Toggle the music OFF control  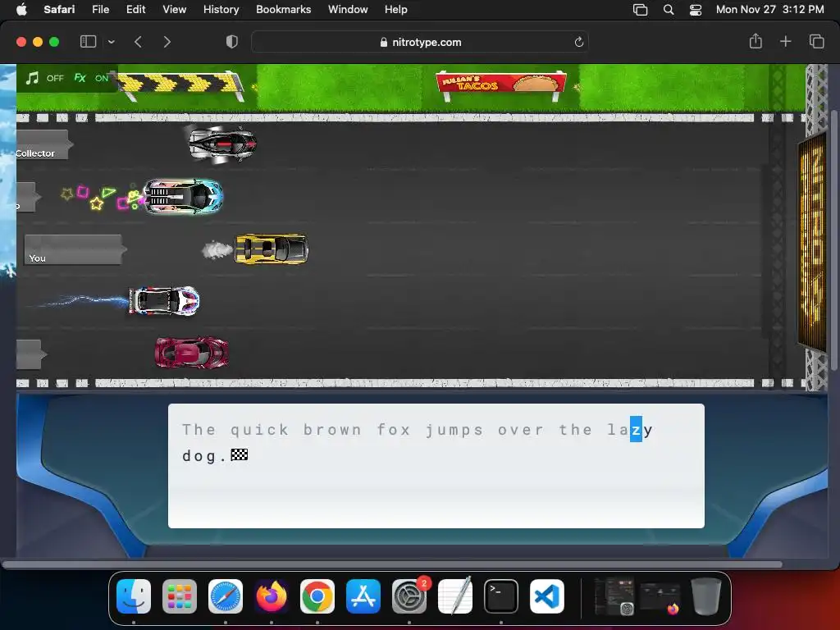pyautogui.click(x=45, y=78)
